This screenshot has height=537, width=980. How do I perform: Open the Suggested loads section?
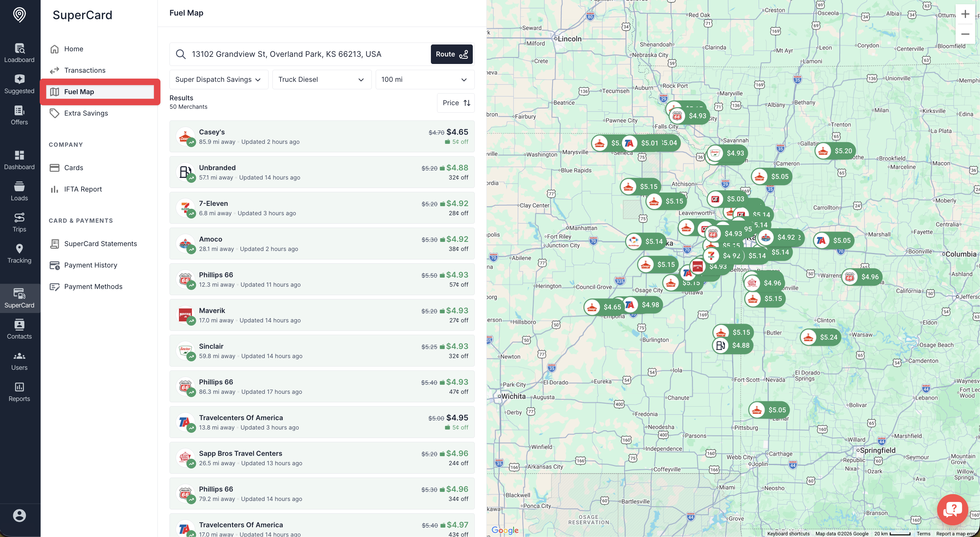point(19,84)
